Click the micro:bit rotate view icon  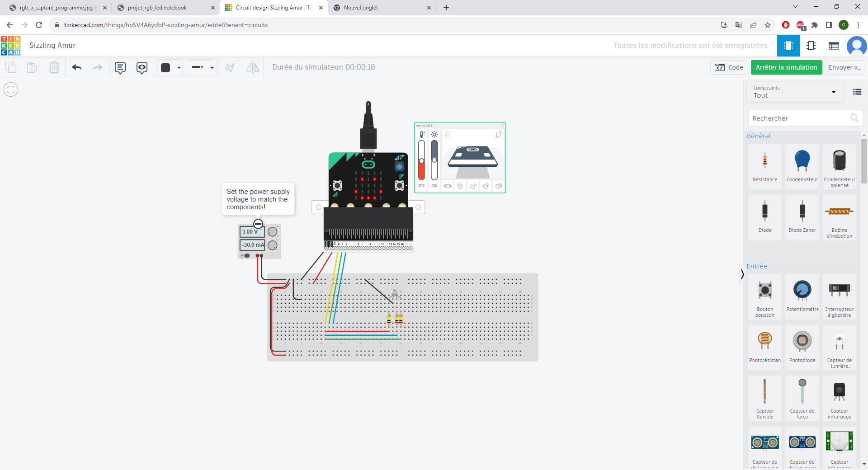498,134
